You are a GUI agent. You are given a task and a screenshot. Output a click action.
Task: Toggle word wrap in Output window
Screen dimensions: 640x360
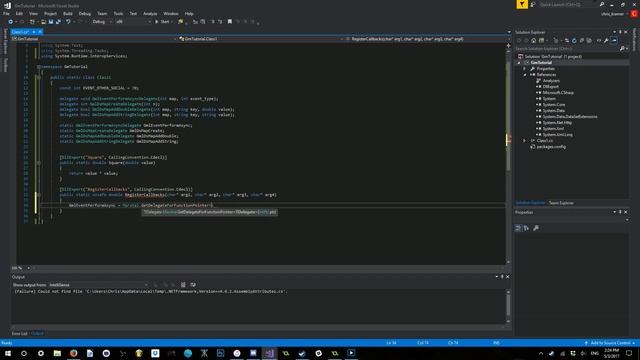point(193,285)
